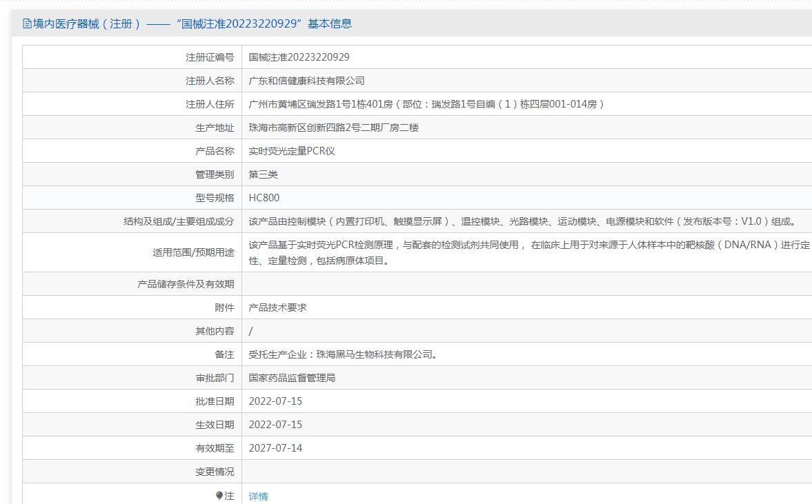The height and width of the screenshot is (504, 812).
Task: Select the remark 受托生产企业：珠海黑马生物科技有限公司
Action: coord(344,354)
